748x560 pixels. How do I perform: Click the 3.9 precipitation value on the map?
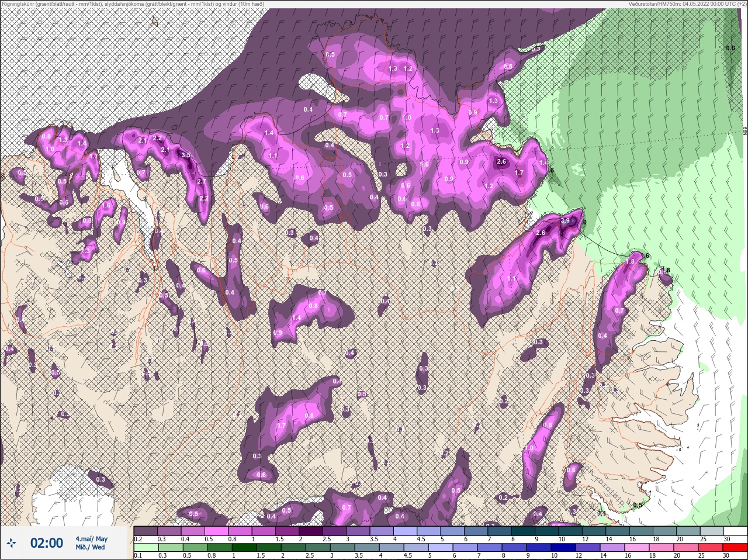click(565, 221)
